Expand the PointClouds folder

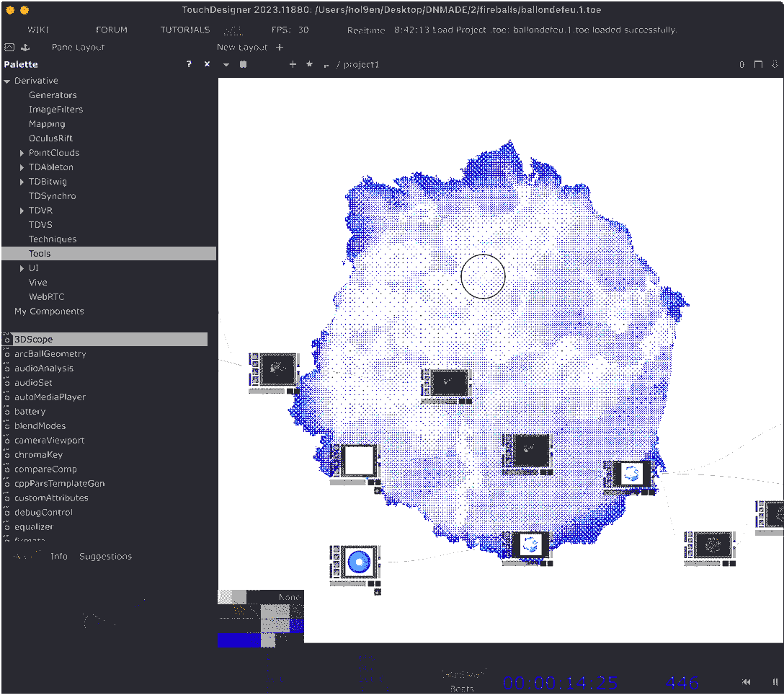pos(22,153)
